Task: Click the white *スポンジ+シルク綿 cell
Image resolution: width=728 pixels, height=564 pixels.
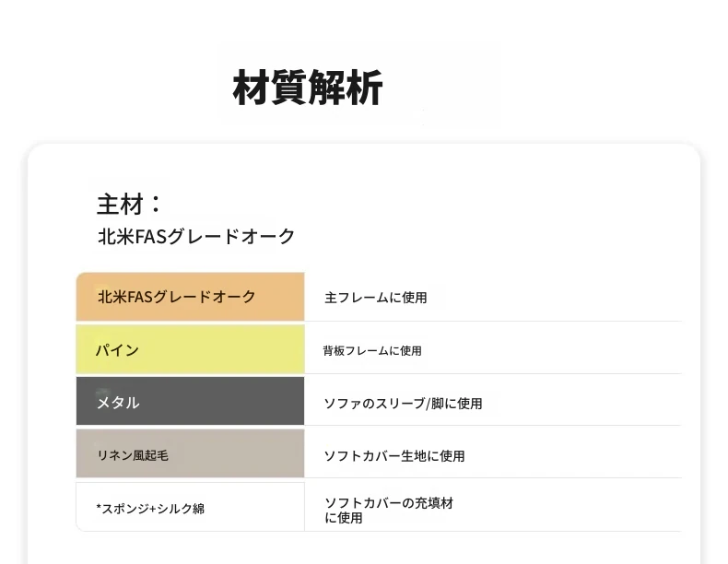Action: coord(191,507)
